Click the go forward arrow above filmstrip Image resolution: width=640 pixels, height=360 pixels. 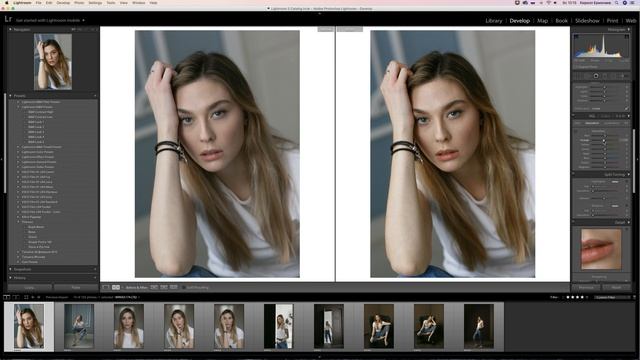[39, 297]
